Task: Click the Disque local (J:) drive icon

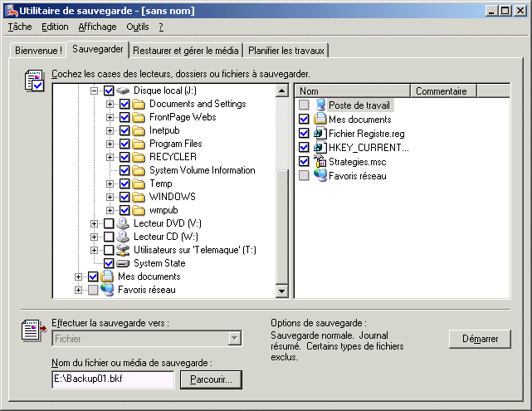Action: pyautogui.click(x=124, y=91)
